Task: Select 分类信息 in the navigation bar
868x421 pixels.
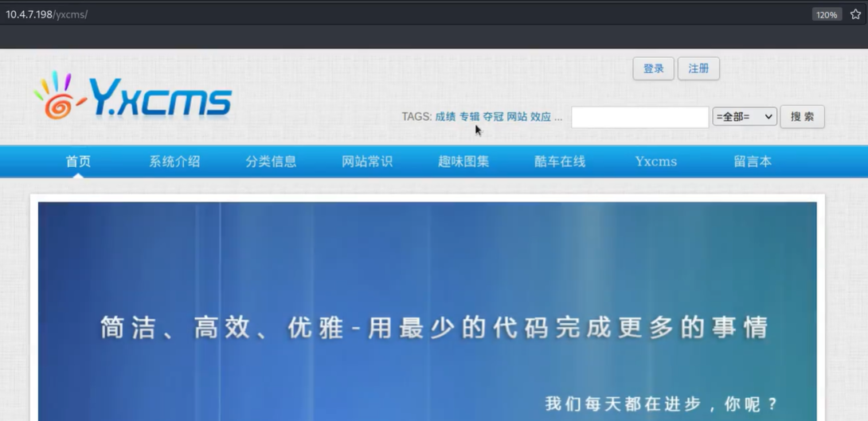Action: (x=271, y=162)
